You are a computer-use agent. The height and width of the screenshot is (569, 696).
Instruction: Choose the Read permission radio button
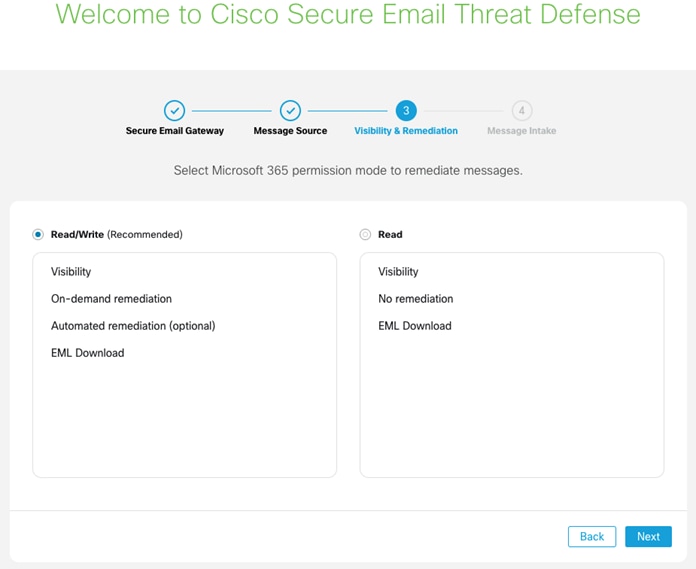pos(365,234)
